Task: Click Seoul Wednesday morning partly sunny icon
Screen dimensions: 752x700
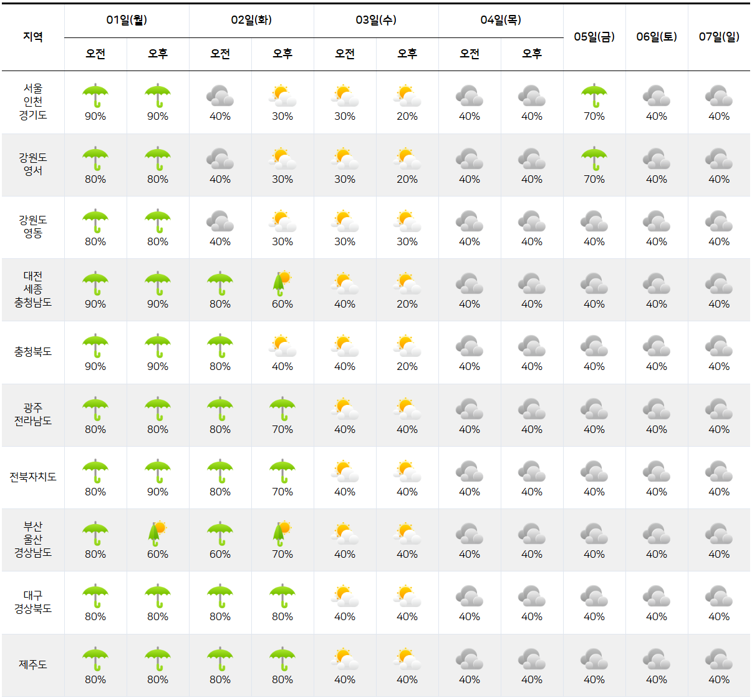Action: coord(345,96)
